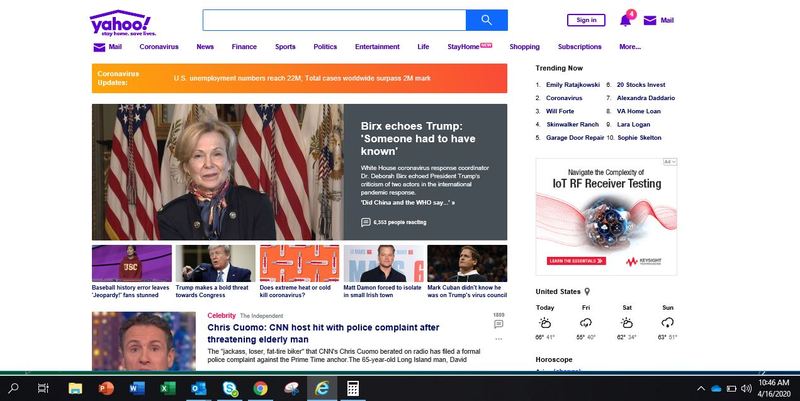800x401 pixels.
Task: Click into the Yahoo search box
Action: click(334, 20)
